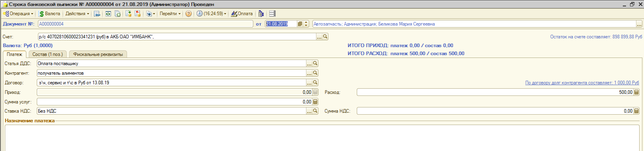
Task: Click the find-in-list icon after Действия
Action: [x=97, y=14]
